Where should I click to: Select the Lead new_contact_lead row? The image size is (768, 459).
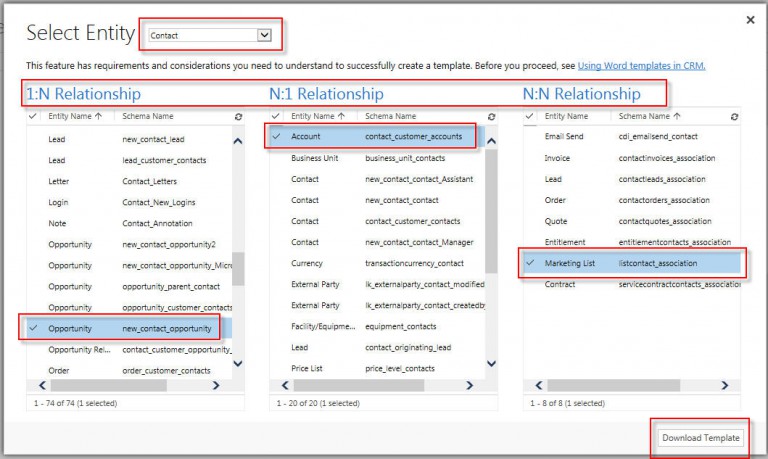tap(129, 140)
